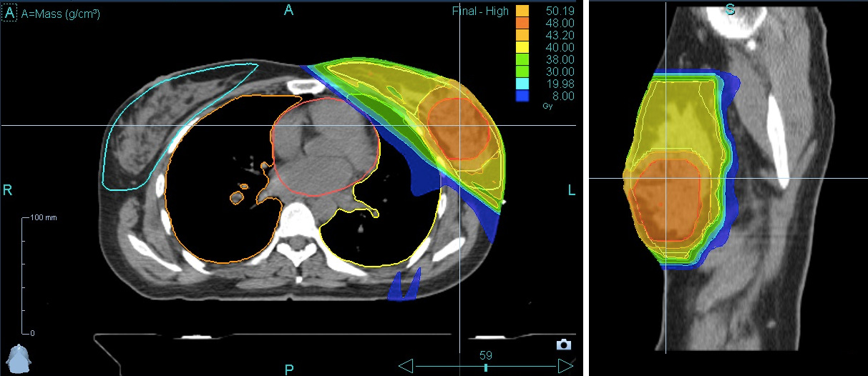The image size is (868, 376).
Task: Click the Gy unit label
Action: point(548,105)
